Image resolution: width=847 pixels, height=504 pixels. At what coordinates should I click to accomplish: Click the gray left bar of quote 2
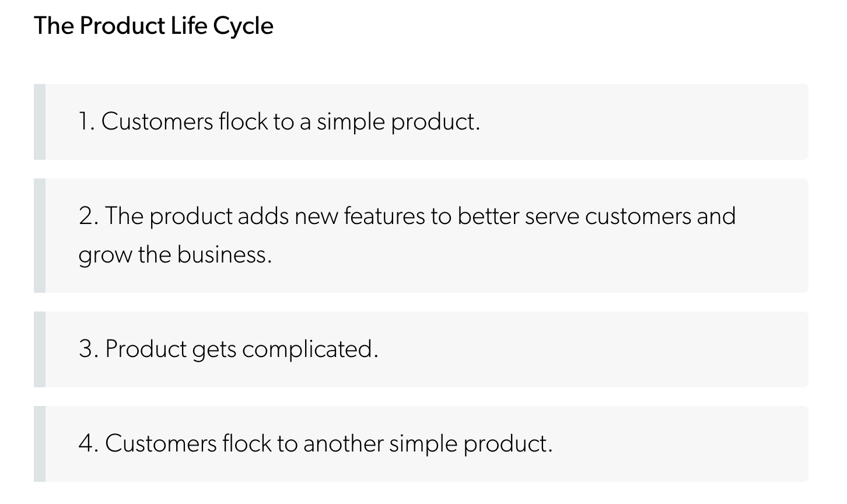[39, 236]
